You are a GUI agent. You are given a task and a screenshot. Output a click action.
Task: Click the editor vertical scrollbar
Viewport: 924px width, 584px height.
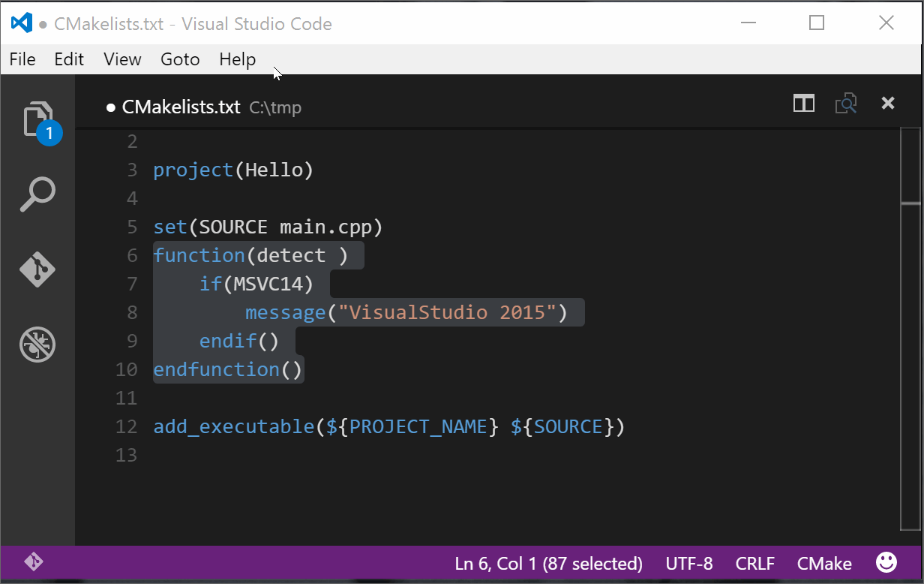point(910,328)
